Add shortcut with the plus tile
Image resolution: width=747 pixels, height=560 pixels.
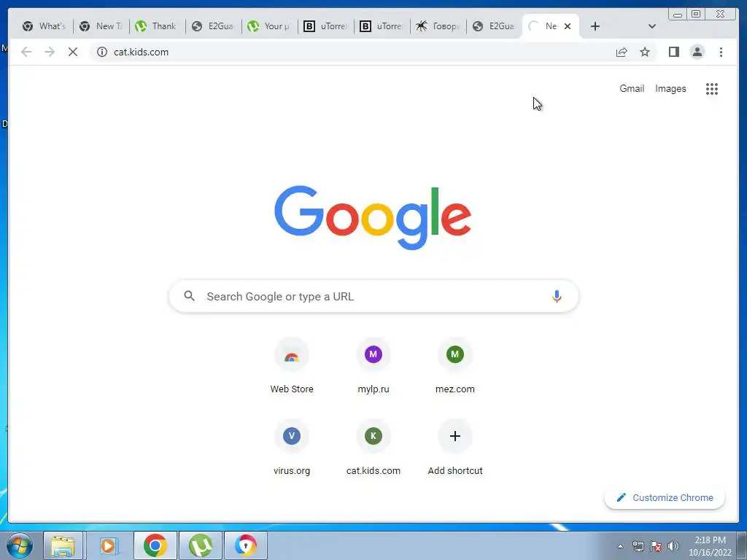tap(455, 448)
